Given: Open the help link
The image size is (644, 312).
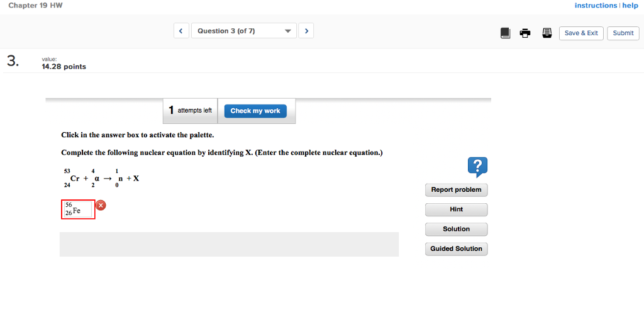Looking at the screenshot, I should point(630,5).
